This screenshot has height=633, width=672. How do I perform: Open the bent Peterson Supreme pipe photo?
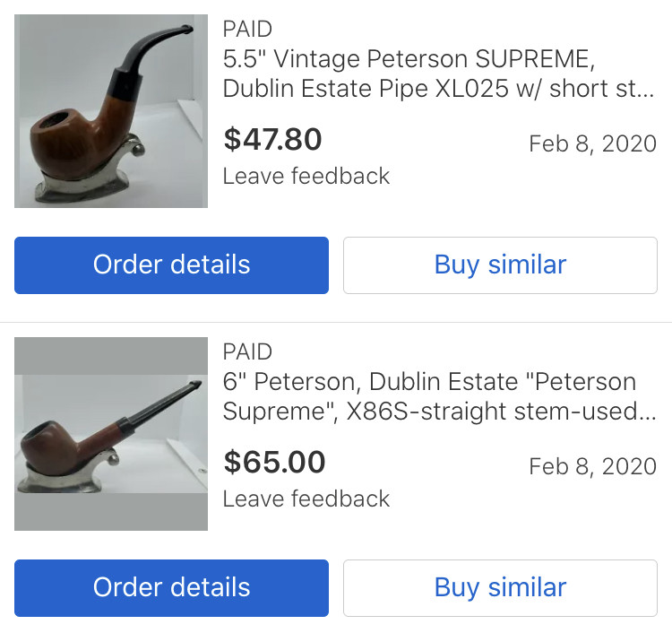coord(111,111)
